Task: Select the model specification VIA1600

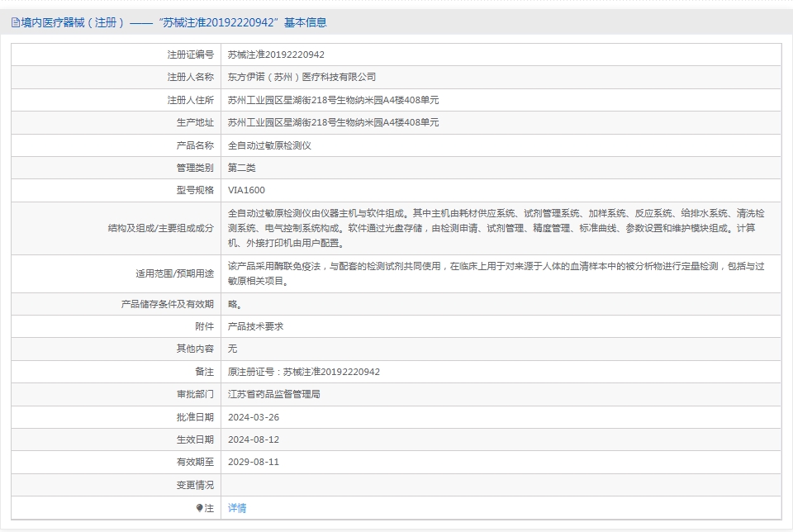Action: 246,190
